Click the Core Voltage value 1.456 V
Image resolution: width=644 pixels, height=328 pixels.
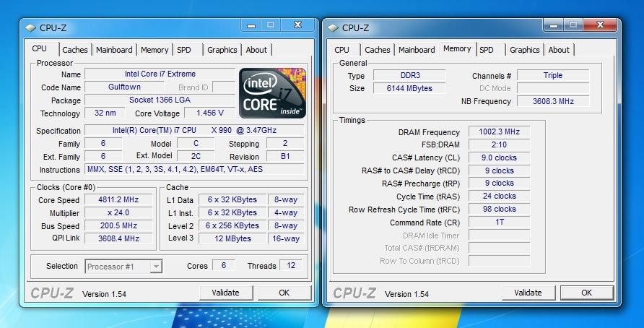210,113
